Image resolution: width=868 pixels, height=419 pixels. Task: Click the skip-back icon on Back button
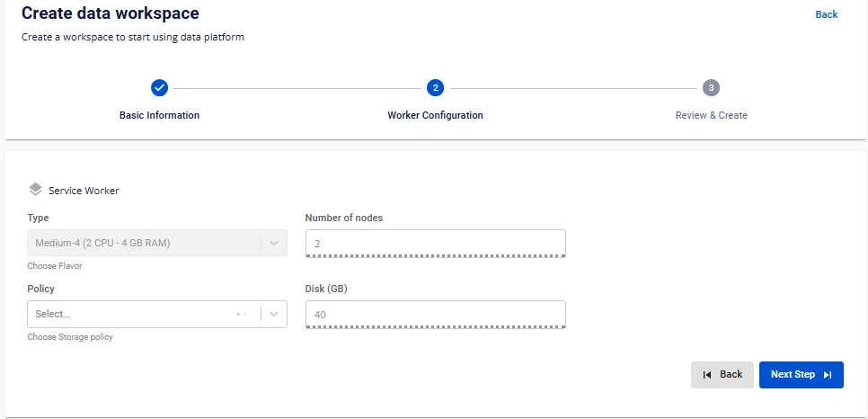tap(707, 375)
